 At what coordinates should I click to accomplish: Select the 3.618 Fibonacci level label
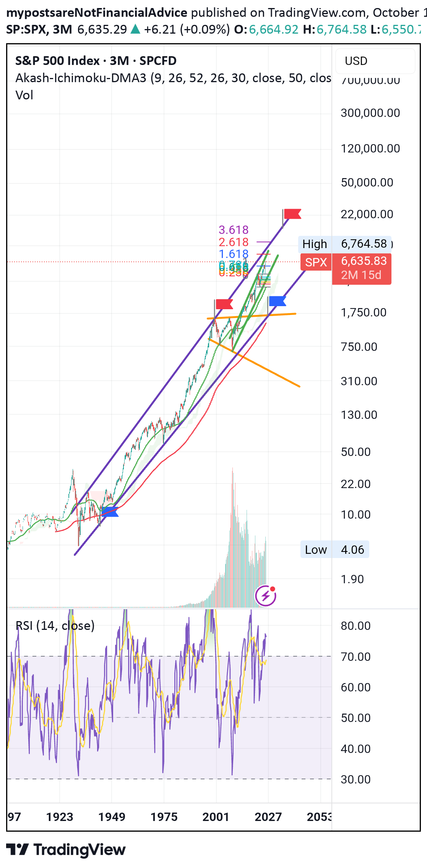233,230
